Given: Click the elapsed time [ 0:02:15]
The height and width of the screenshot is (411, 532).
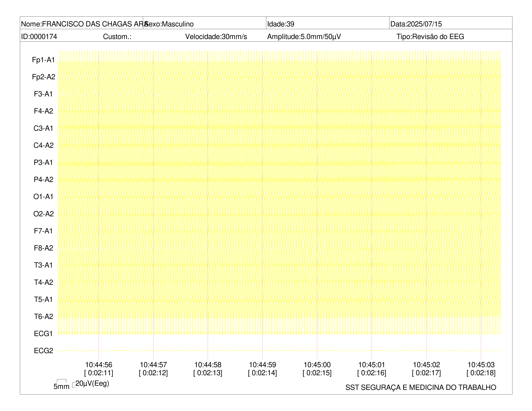Looking at the screenshot, I should tap(317, 373).
